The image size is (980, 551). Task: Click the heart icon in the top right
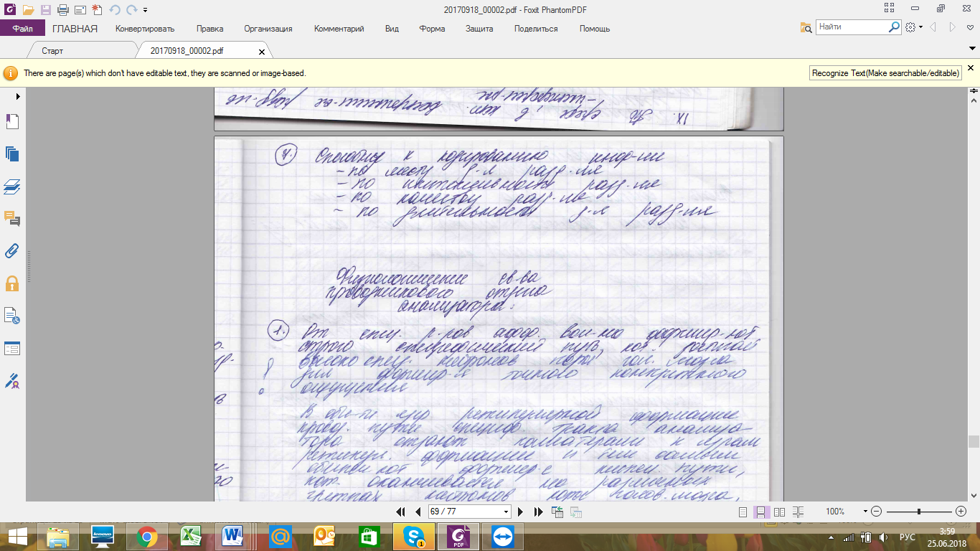point(971,27)
